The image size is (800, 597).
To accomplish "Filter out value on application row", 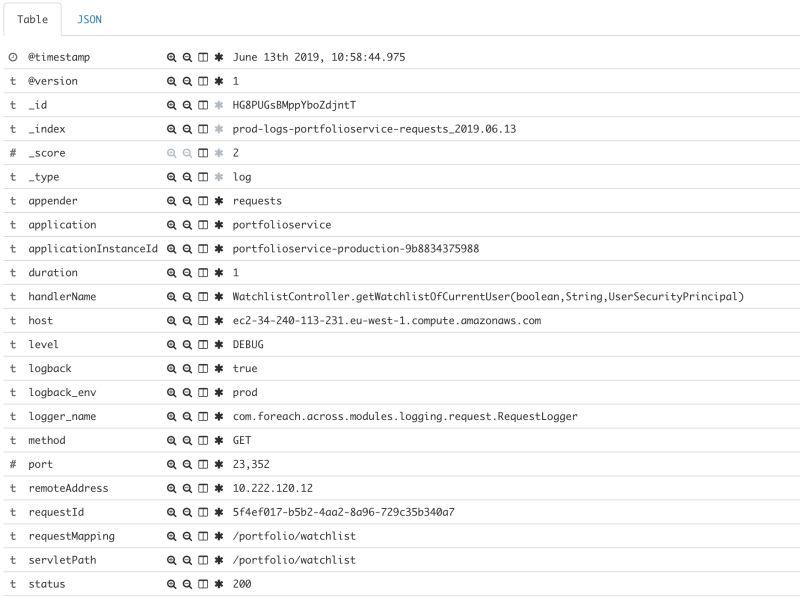I will pos(187,225).
